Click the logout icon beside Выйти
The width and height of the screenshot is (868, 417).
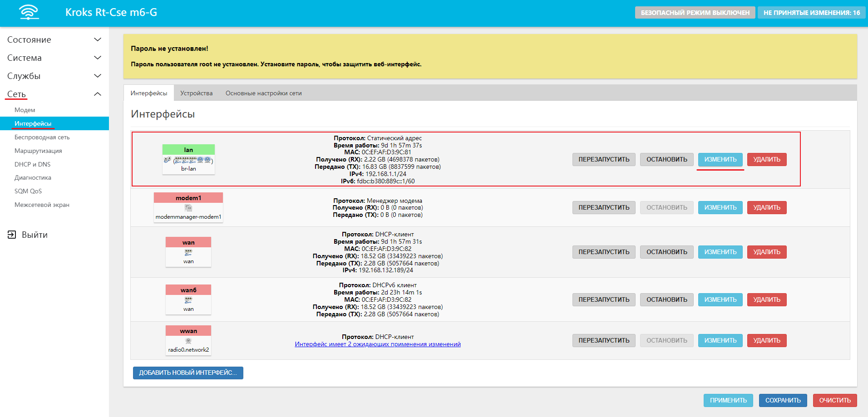12,235
